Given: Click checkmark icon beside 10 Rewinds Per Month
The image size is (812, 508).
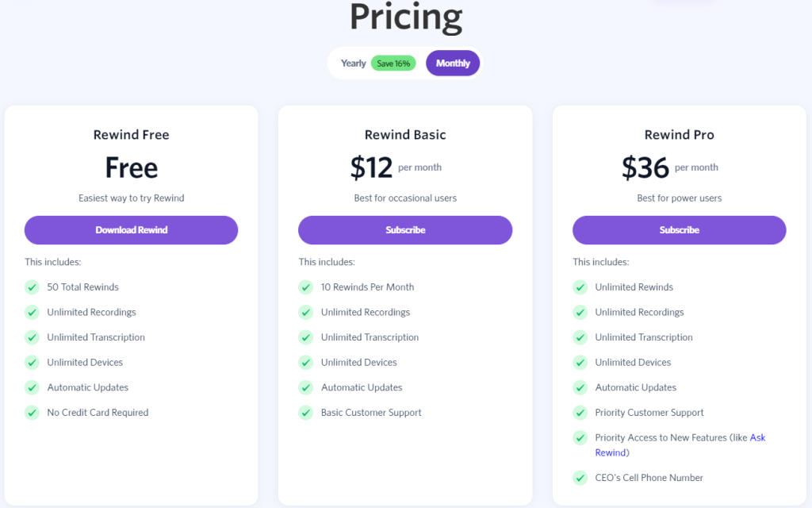Looking at the screenshot, I should point(306,287).
